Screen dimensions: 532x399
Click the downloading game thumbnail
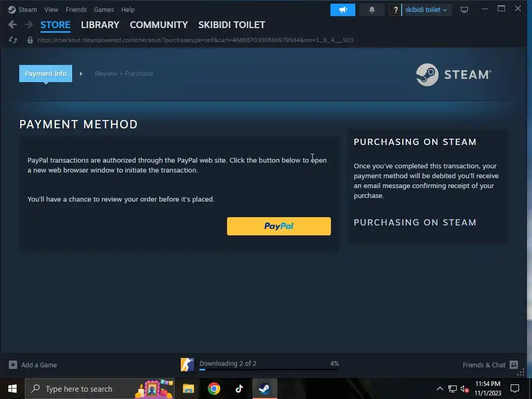(187, 365)
